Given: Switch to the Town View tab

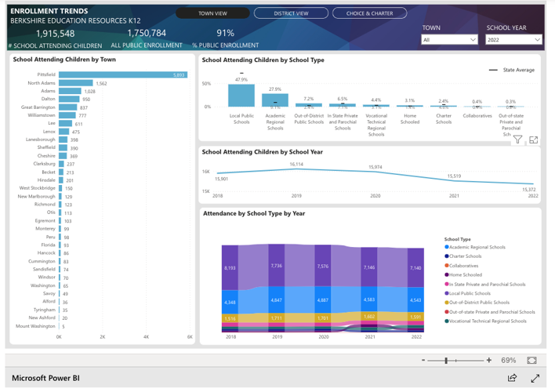Looking at the screenshot, I should pos(212,13).
